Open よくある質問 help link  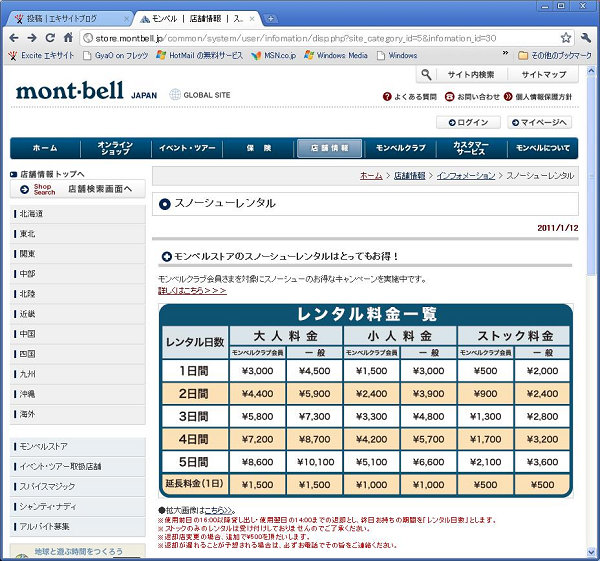(x=409, y=97)
